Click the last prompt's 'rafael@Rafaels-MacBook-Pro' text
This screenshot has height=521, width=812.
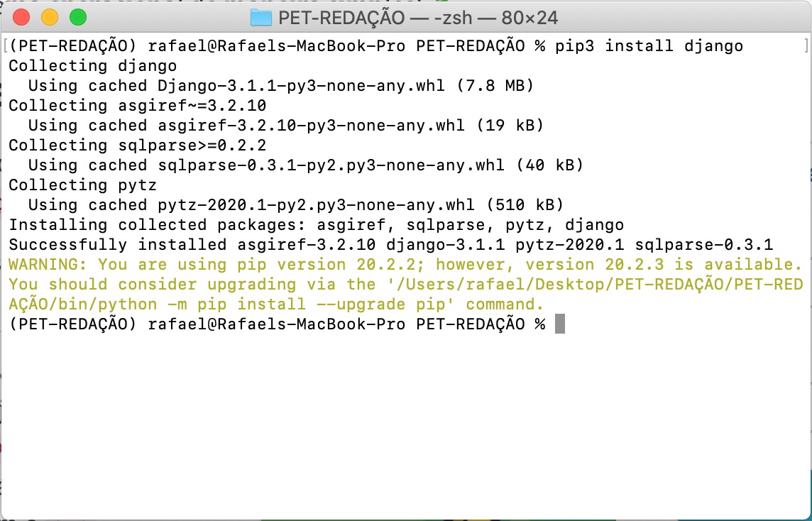[x=276, y=324]
